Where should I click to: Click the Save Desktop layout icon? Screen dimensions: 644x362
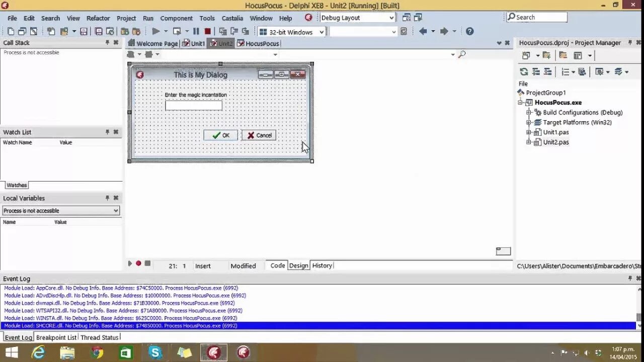click(407, 18)
